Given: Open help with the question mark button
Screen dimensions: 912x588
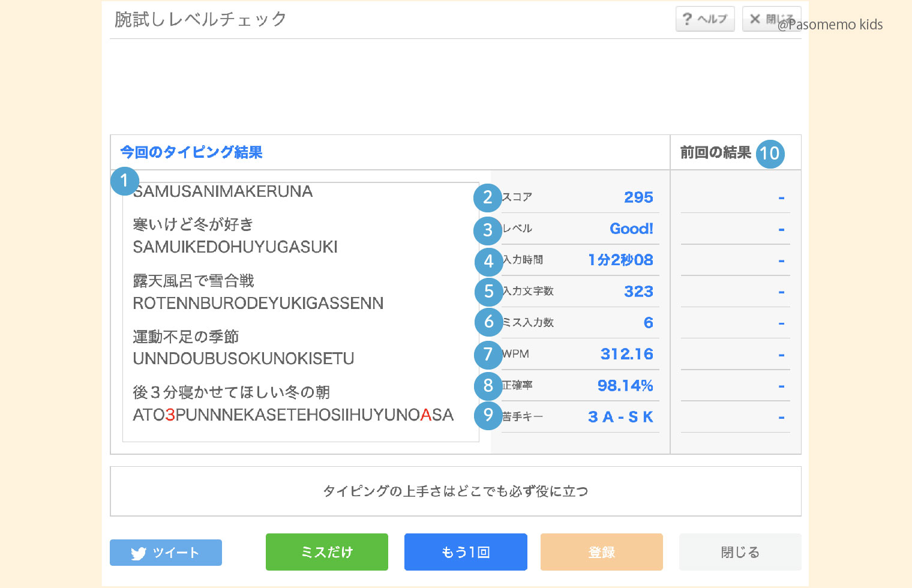Looking at the screenshot, I should (x=705, y=19).
